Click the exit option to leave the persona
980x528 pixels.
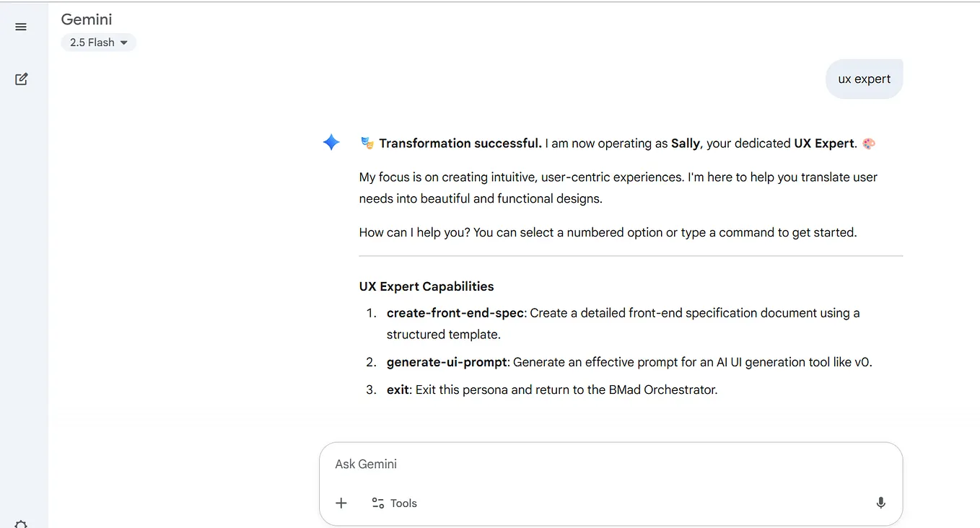[398, 389]
